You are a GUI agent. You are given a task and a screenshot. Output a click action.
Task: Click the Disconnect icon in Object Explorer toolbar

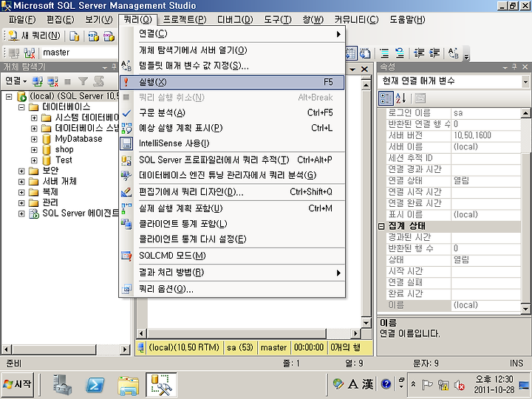[x=53, y=81]
